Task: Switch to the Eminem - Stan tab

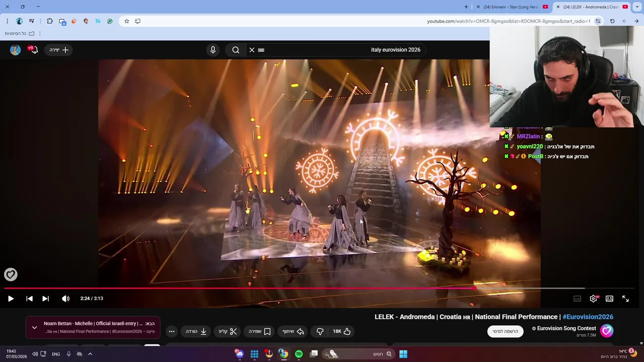Action: pyautogui.click(x=510, y=7)
